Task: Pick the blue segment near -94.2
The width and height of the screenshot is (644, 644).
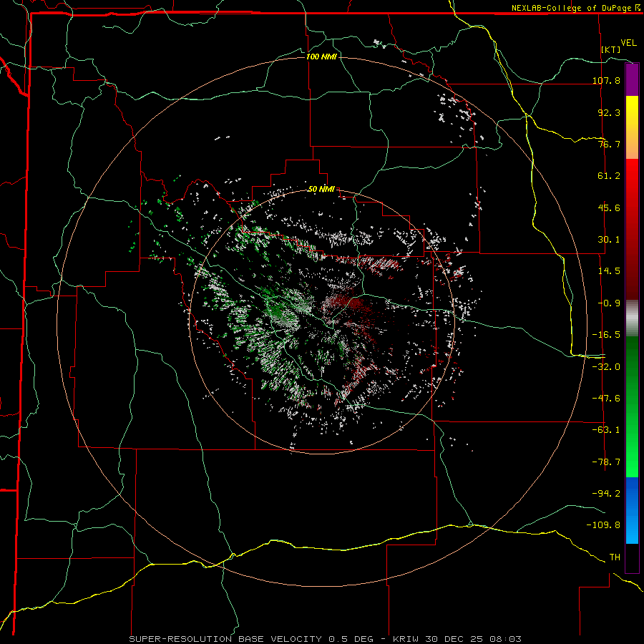Action: 632,493
